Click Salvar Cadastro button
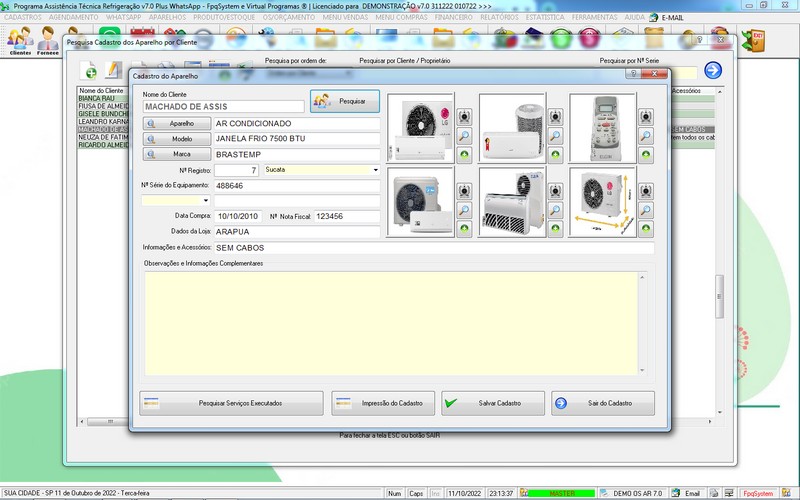 (493, 403)
